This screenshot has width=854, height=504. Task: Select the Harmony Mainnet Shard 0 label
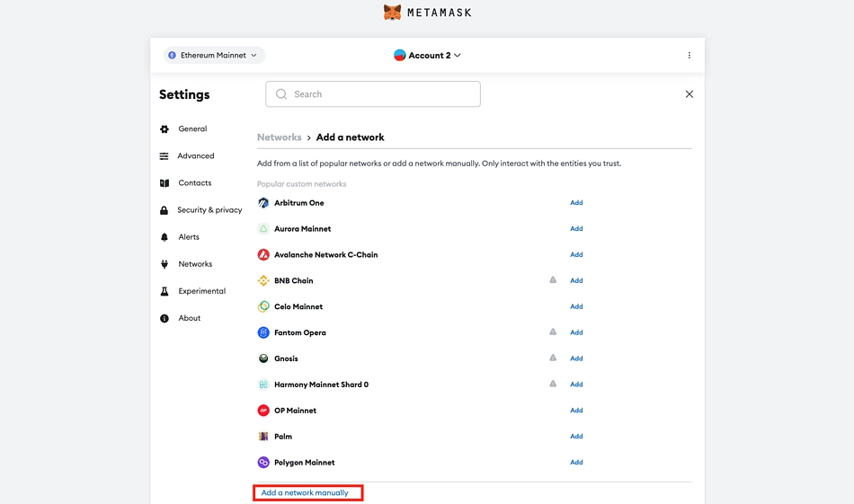(321, 385)
